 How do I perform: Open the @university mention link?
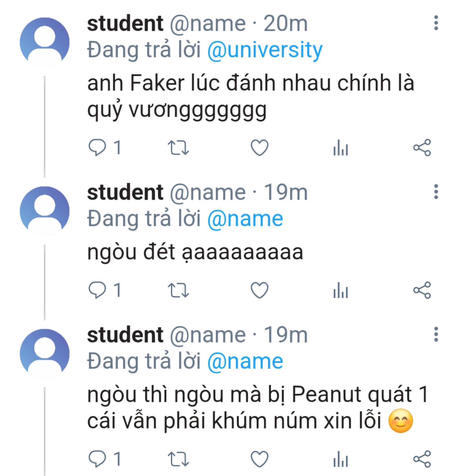[x=265, y=50]
